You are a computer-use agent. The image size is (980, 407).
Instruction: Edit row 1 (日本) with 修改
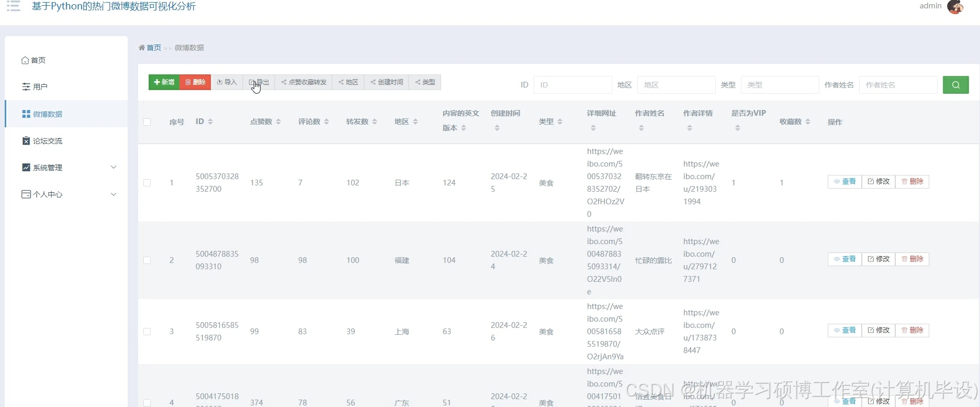[x=878, y=182]
